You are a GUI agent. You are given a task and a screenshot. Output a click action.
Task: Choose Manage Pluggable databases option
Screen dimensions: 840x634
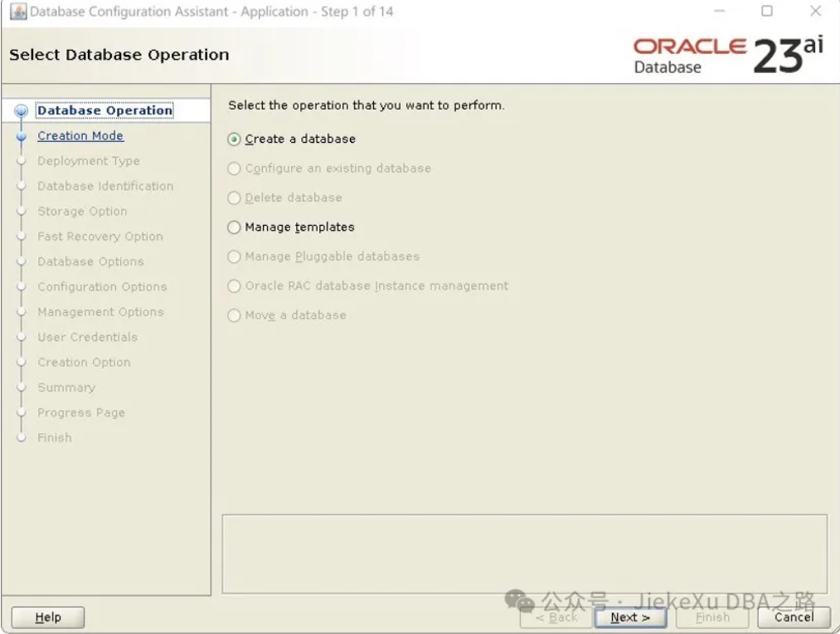234,256
